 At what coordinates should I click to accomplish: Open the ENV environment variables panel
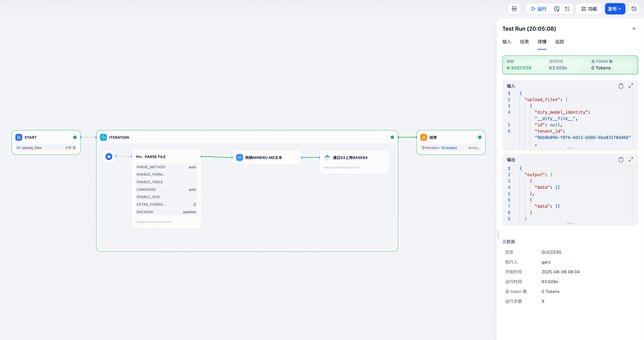coord(514,9)
